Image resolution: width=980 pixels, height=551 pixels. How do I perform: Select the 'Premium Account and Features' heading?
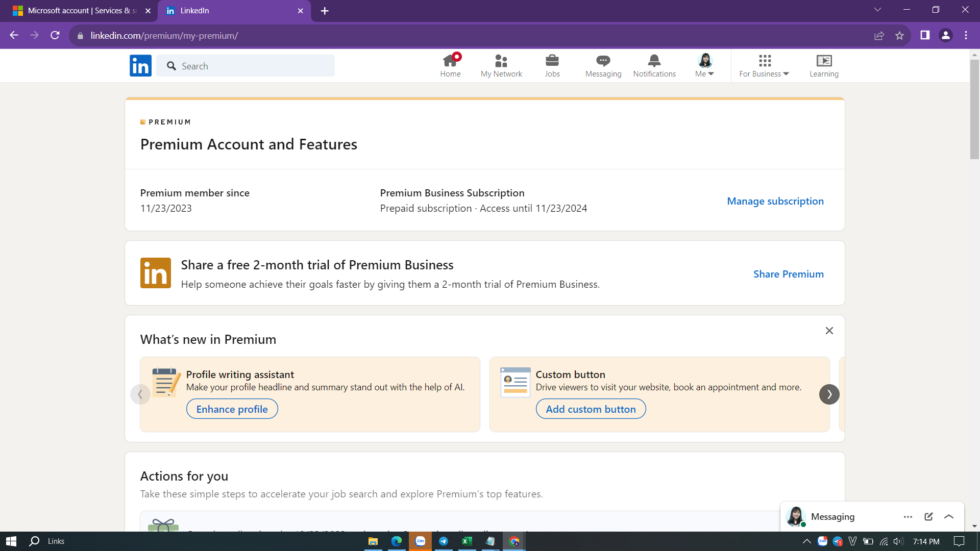(249, 144)
